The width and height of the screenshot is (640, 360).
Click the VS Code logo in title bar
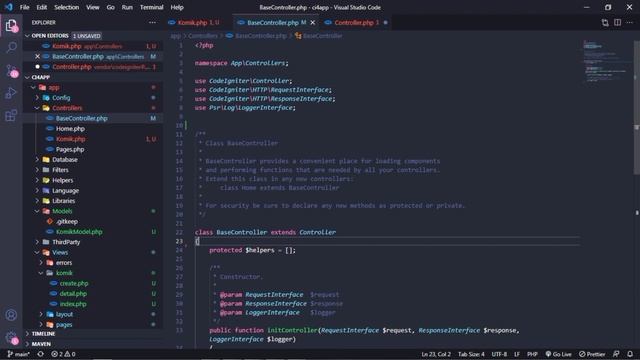[9, 7]
